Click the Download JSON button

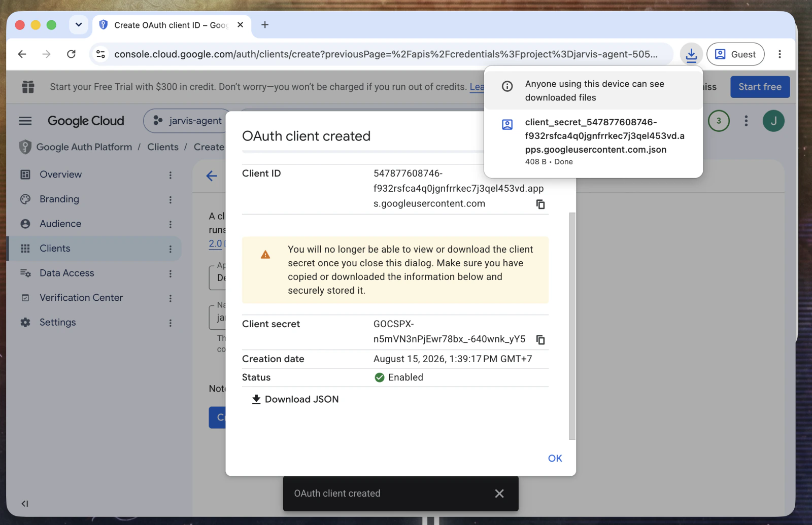click(295, 399)
